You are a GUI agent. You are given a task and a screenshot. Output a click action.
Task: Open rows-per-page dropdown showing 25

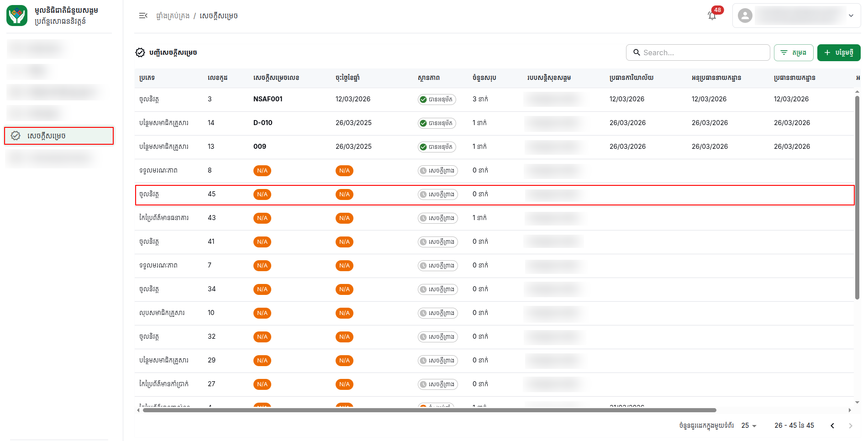point(749,425)
